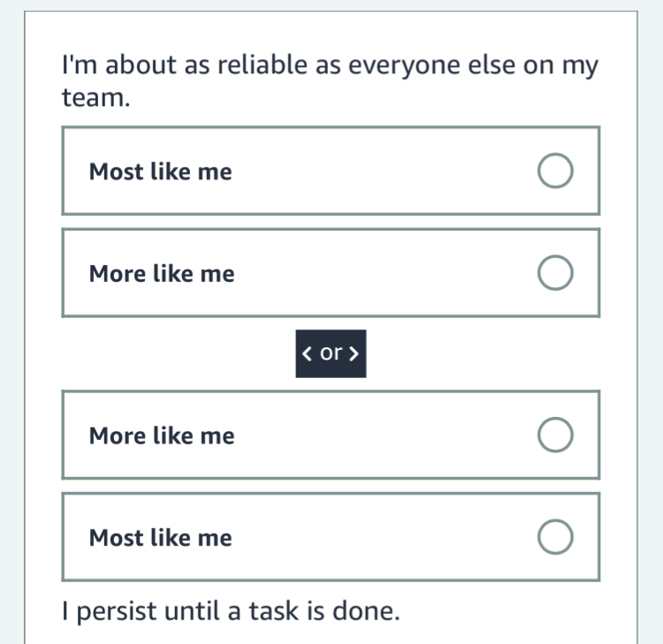Click the 'More like me' label just above the 'or' badge
The width and height of the screenshot is (663, 644).
pos(162,274)
